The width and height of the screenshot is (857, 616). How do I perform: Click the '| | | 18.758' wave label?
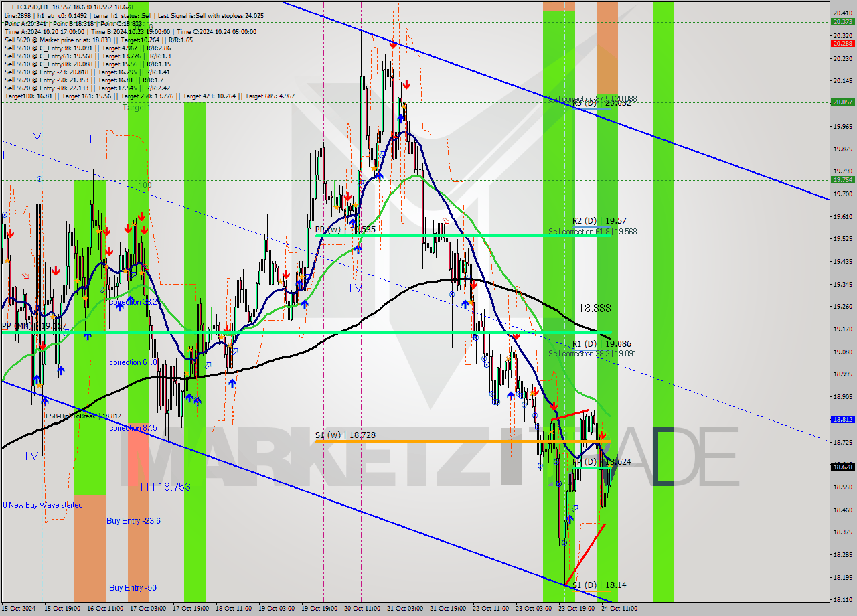click(x=165, y=487)
